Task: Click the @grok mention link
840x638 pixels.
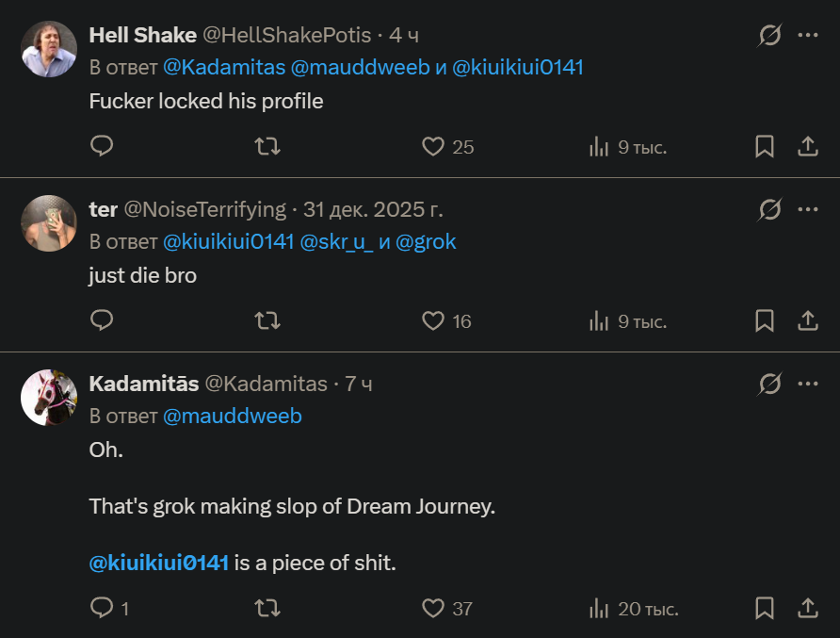Action: point(426,241)
